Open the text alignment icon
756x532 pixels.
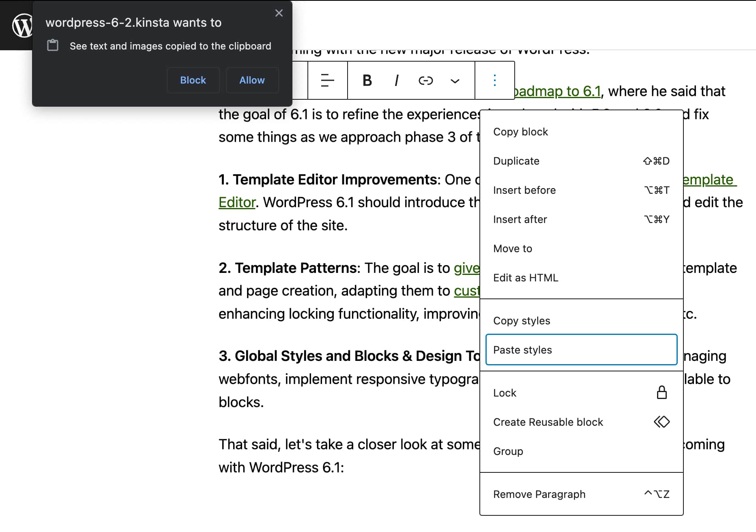coord(327,80)
